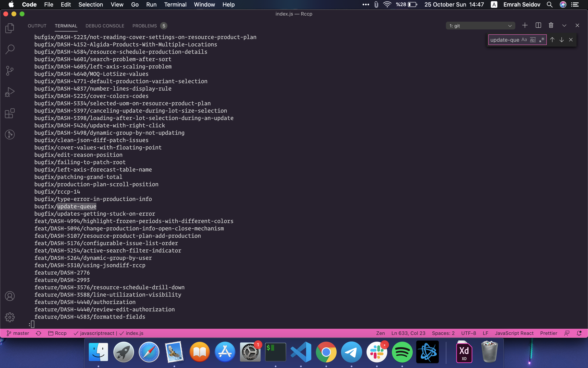Open the GitLens activity bar icon
Screen dimensions: 588x368
click(x=10, y=135)
